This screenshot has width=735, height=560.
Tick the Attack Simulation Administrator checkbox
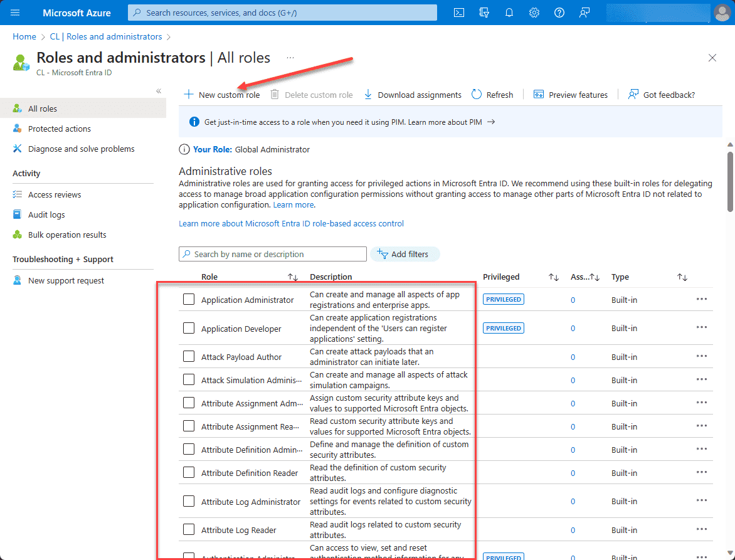point(188,379)
